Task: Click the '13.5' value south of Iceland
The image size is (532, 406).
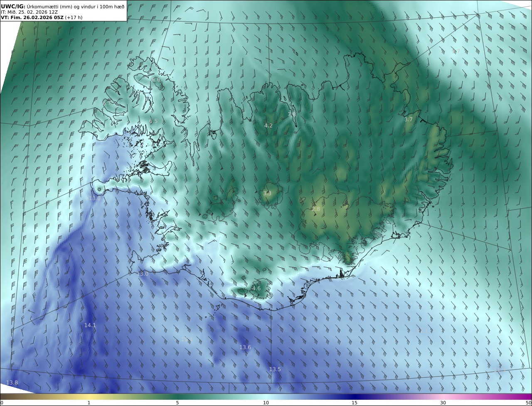Action: [x=275, y=369]
